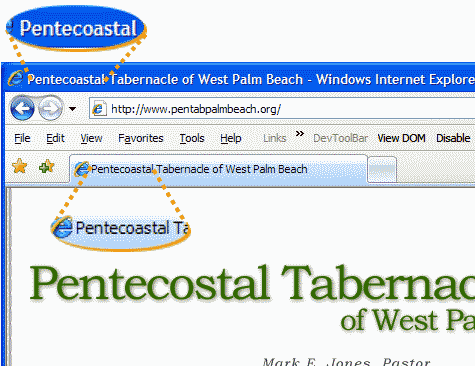Click Add to Favorites icon
Screen dimensions: 475x366
click(47, 166)
